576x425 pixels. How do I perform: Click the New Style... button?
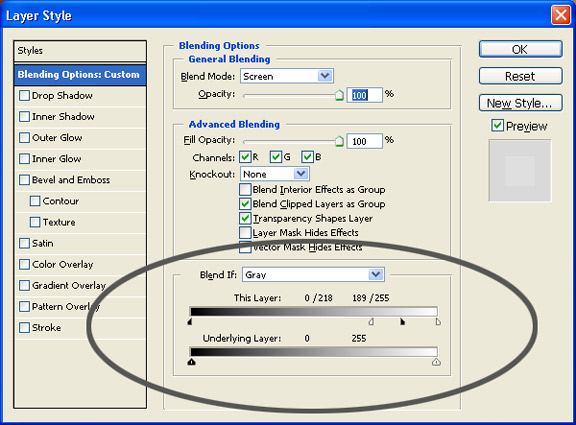point(521,103)
